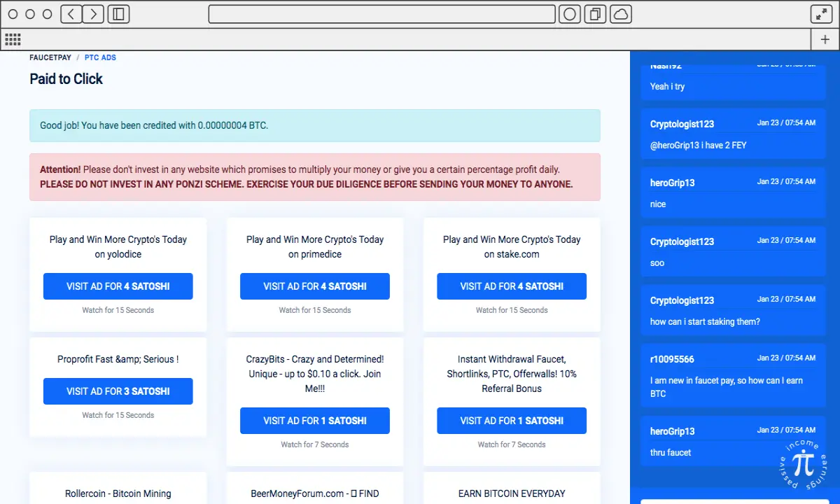Click 'I am new in faucet pay' message
This screenshot has width=840, height=504.
pyautogui.click(x=727, y=387)
